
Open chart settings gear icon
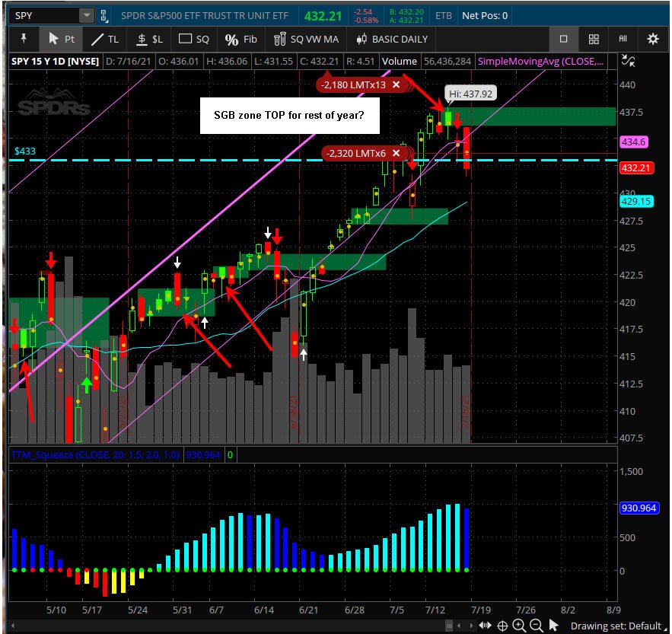(653, 39)
